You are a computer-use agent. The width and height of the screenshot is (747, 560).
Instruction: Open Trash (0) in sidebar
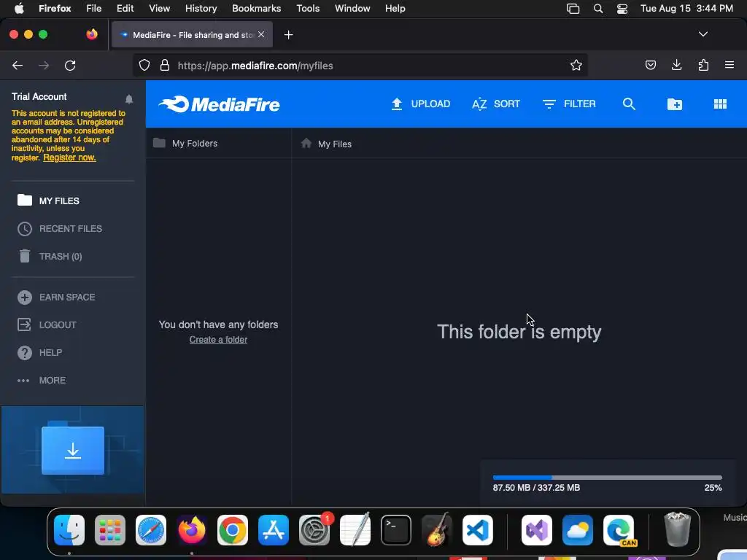[50, 256]
